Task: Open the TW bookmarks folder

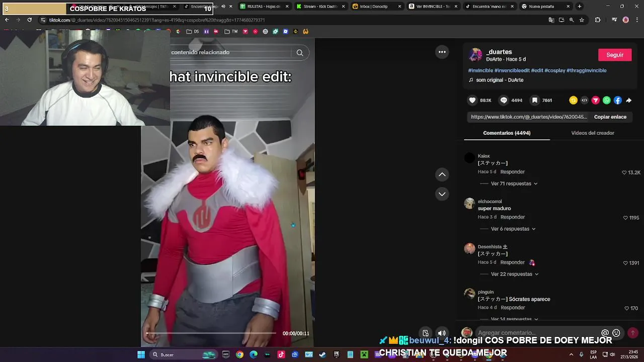Action: [x=231, y=31]
